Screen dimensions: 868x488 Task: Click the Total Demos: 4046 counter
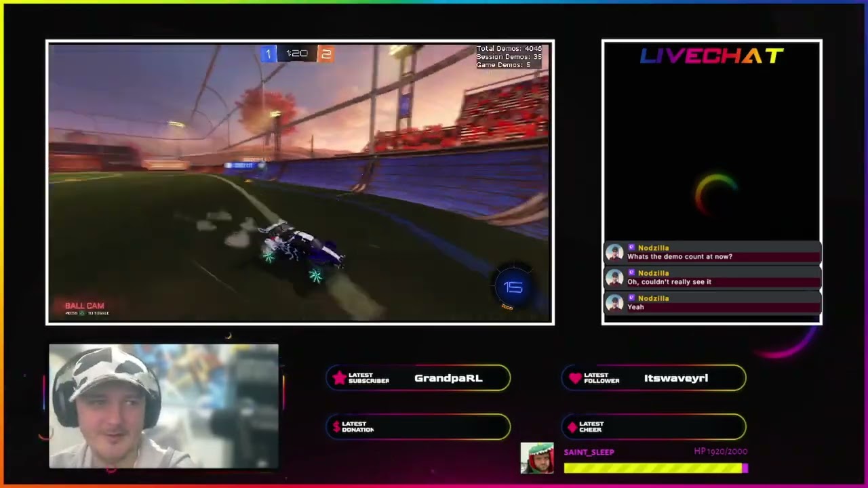509,49
